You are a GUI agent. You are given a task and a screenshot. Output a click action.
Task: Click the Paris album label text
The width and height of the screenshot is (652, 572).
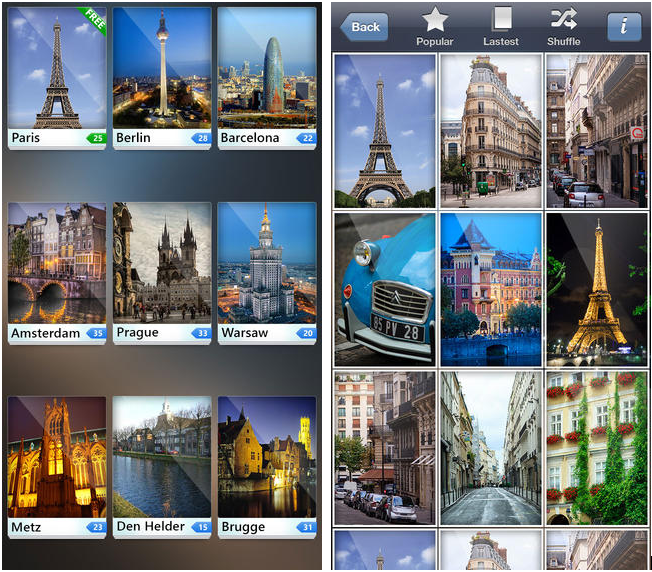pyautogui.click(x=26, y=138)
